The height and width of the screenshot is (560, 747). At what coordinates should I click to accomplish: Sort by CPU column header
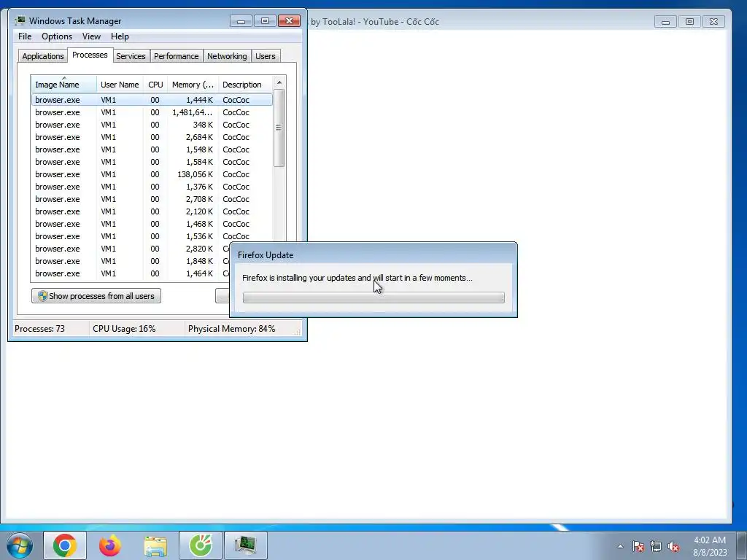(x=155, y=85)
